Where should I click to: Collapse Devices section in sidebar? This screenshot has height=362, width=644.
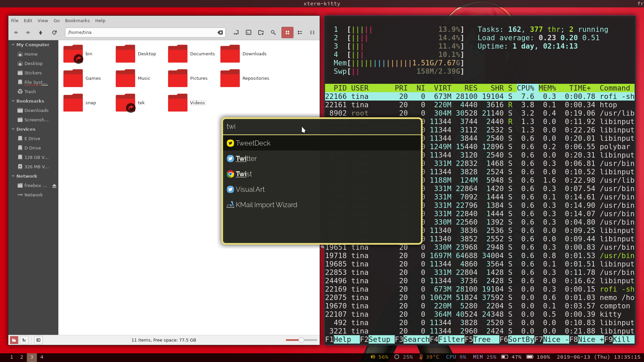point(13,129)
